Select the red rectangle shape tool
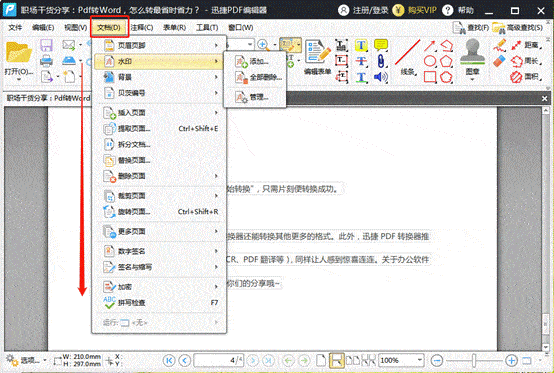Image resolution: width=554 pixels, height=373 pixels. (x=430, y=77)
